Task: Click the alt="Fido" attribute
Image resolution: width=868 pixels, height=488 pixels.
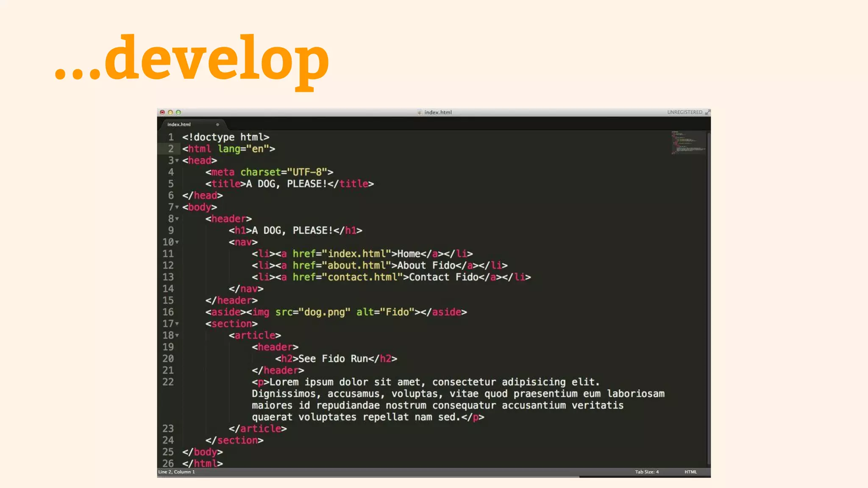Action: (385, 312)
